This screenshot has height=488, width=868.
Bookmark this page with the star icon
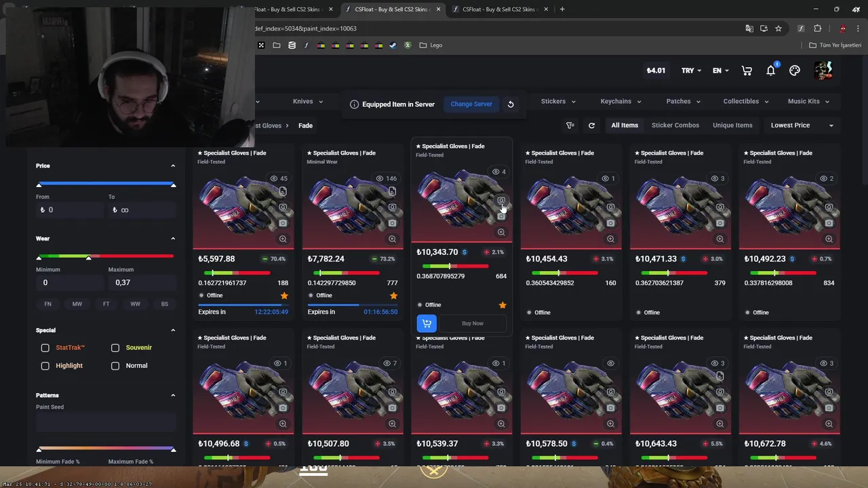click(x=778, y=28)
